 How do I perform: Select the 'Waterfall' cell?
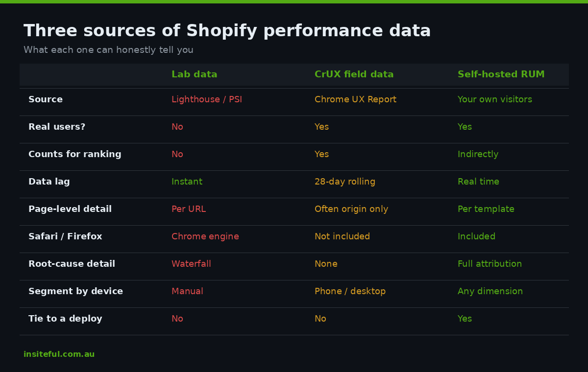click(191, 264)
